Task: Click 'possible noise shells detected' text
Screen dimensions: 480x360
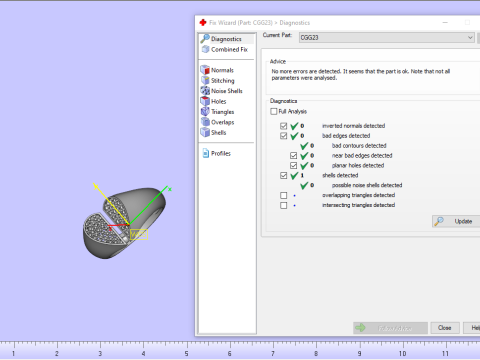Action: [367, 185]
